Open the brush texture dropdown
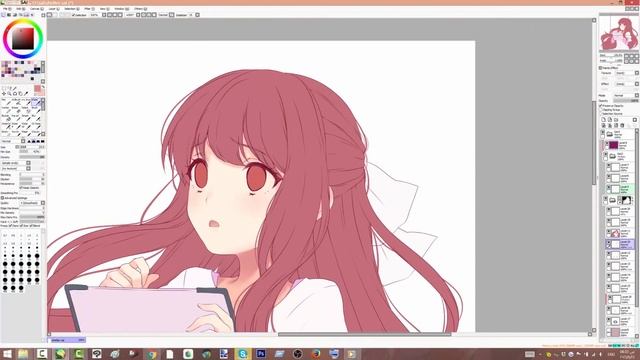The width and height of the screenshot is (640, 360). pyautogui.click(x=16, y=168)
